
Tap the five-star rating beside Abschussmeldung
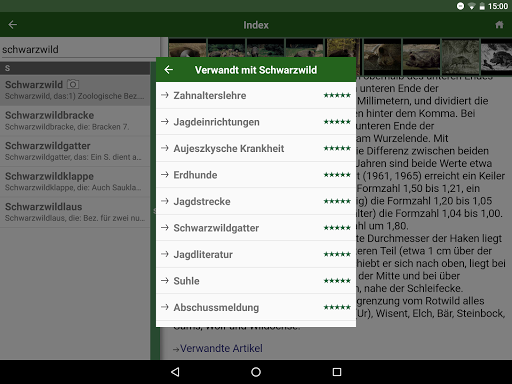(337, 307)
